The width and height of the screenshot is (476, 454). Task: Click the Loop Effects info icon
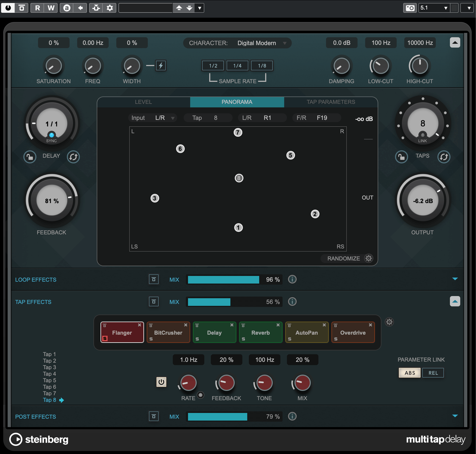pos(292,279)
